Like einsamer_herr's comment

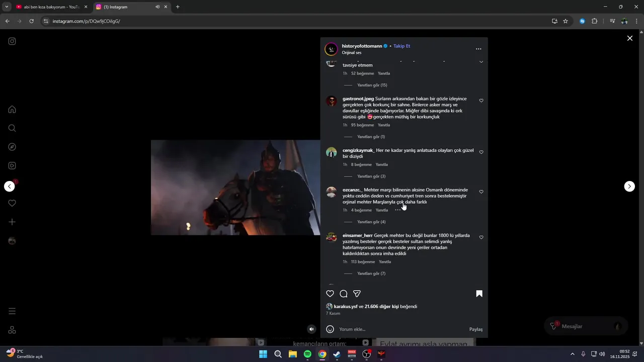(481, 237)
